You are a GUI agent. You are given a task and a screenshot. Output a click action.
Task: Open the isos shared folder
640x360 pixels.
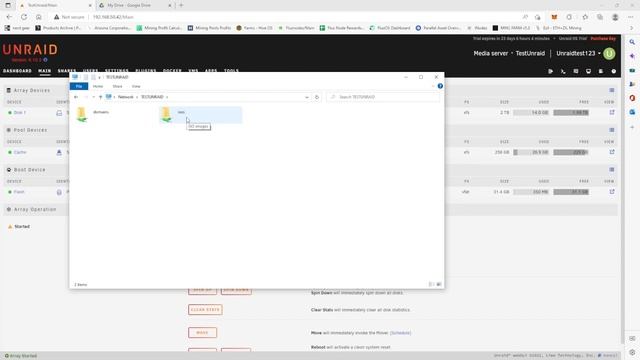(200, 114)
